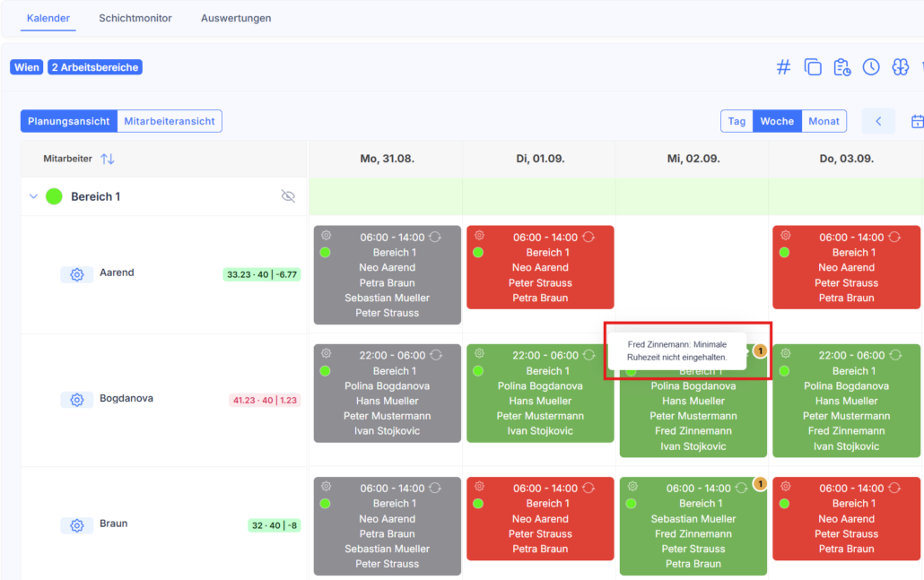Click the clipboard with clock icon
Viewport: 924px width, 580px height.
coord(842,67)
